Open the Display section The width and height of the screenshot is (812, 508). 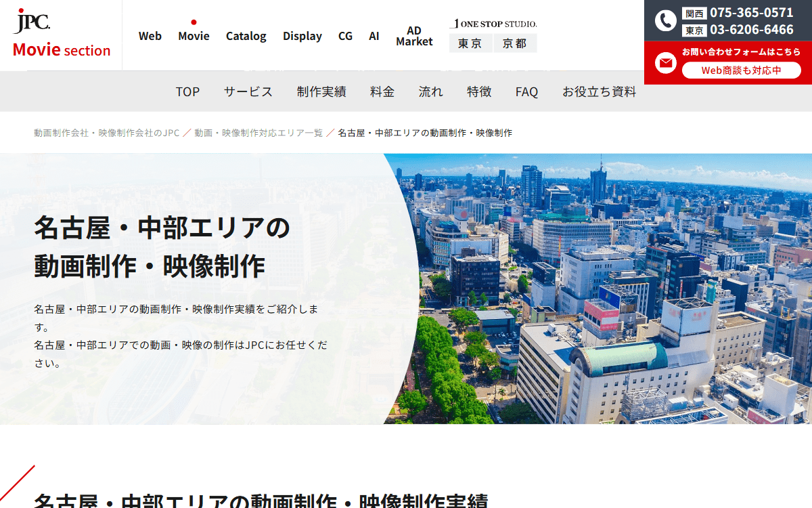click(302, 36)
